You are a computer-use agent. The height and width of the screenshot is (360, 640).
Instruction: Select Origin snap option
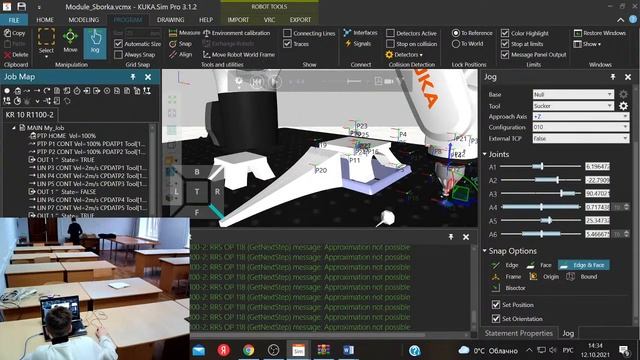pos(544,276)
